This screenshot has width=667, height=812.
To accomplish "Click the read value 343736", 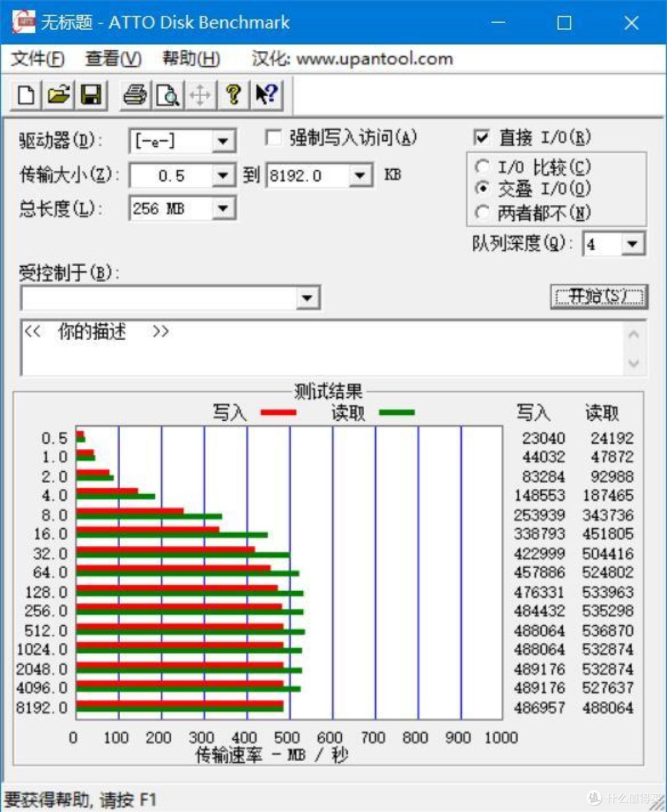I will (x=608, y=515).
